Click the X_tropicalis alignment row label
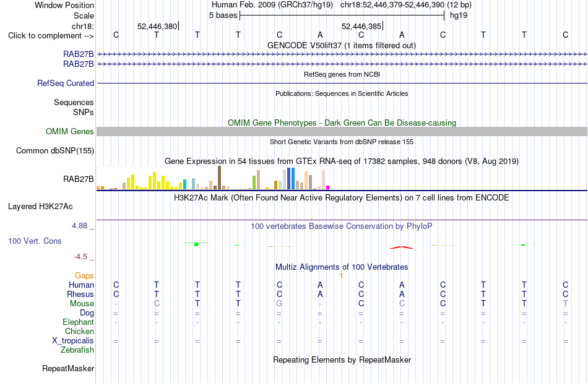588x383 pixels. pyautogui.click(x=73, y=341)
